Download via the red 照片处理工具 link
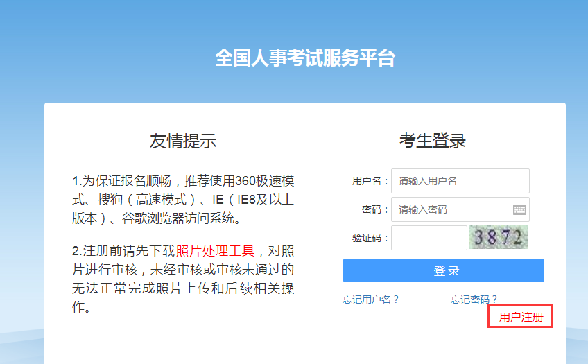588x364 pixels. 216,251
